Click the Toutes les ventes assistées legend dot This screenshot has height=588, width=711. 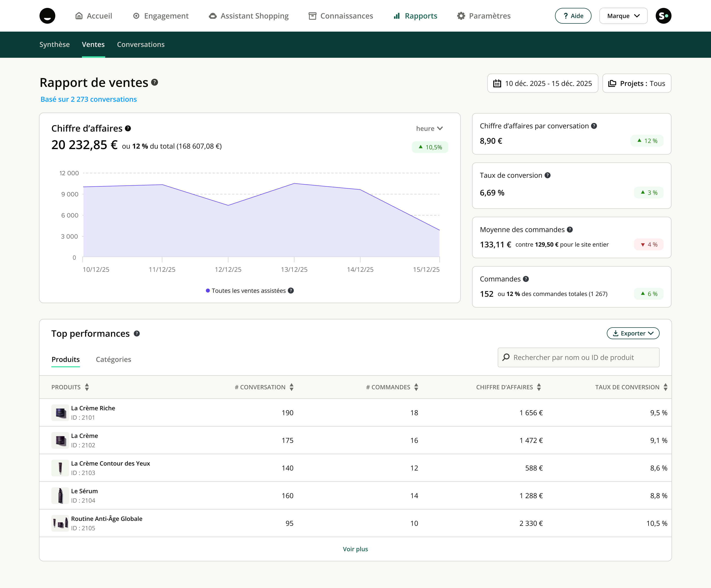pyautogui.click(x=208, y=291)
